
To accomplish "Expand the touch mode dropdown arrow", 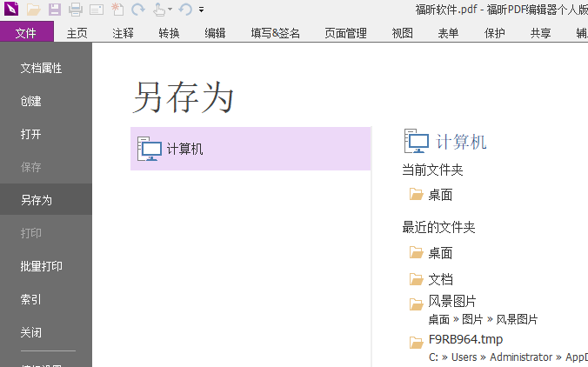I will [x=170, y=10].
